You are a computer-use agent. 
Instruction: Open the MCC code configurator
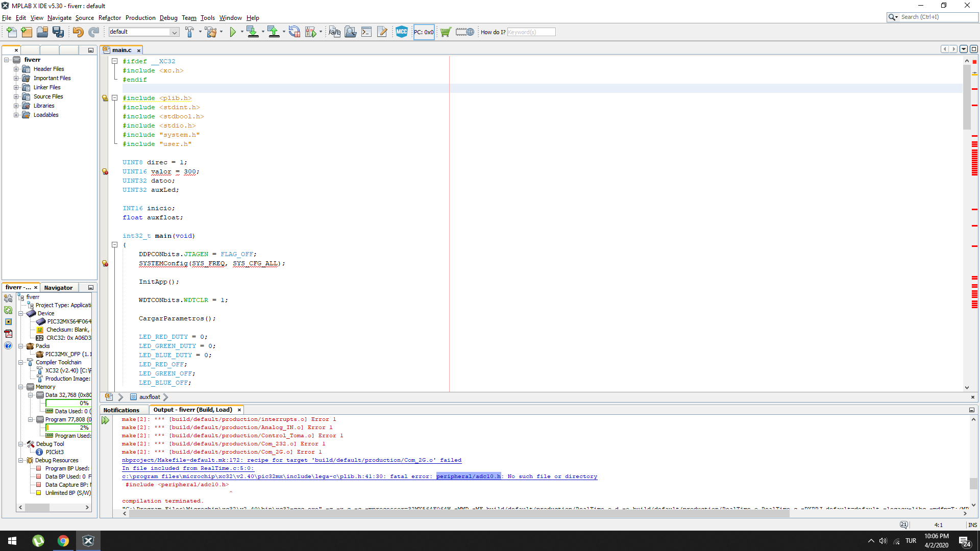pyautogui.click(x=402, y=32)
